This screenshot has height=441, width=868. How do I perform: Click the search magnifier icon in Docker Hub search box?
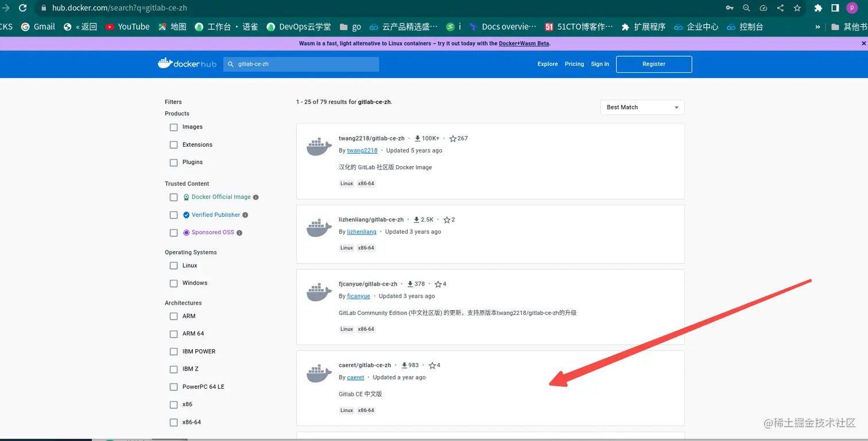click(x=231, y=64)
